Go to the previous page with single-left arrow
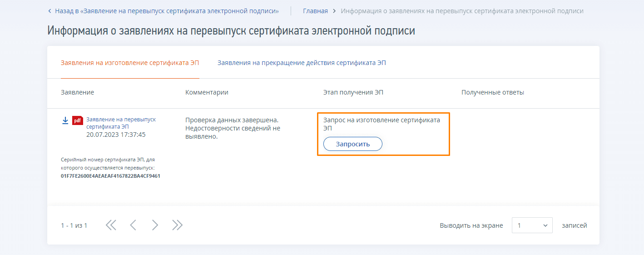The height and width of the screenshot is (255, 644). [133, 225]
